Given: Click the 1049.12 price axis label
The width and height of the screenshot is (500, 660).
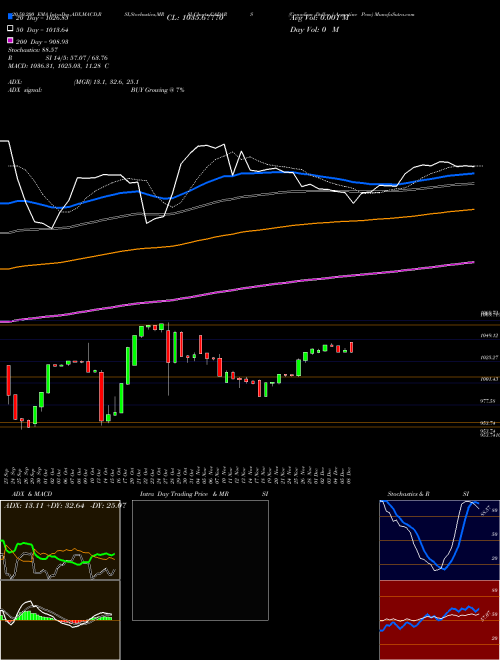Looking at the screenshot, I should click(x=489, y=335).
